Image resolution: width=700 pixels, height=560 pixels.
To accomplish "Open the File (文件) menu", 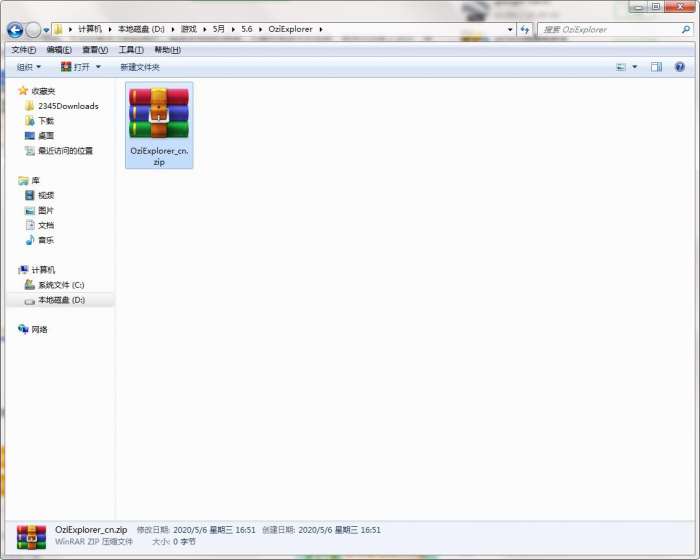I will [23, 50].
